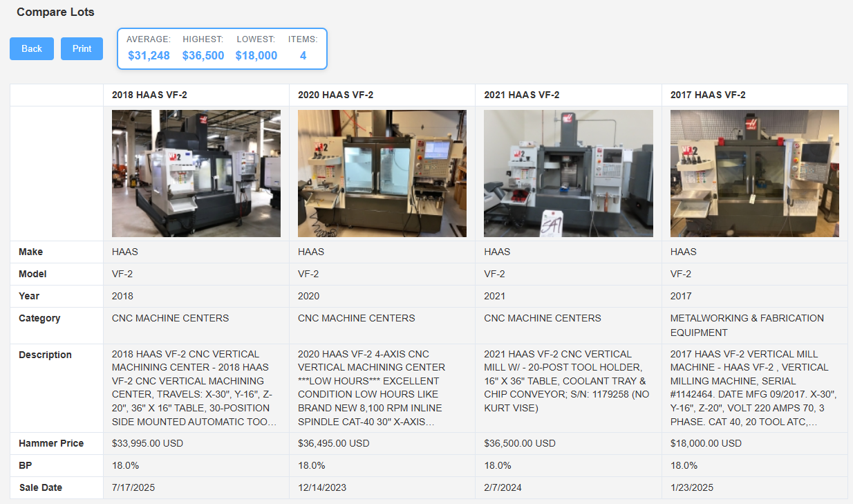Click sale date 2/7/2024
853x504 pixels.
tap(503, 487)
